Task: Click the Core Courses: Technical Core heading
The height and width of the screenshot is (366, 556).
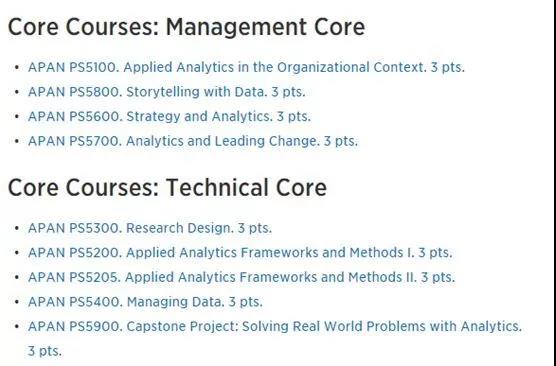Action: click(167, 188)
